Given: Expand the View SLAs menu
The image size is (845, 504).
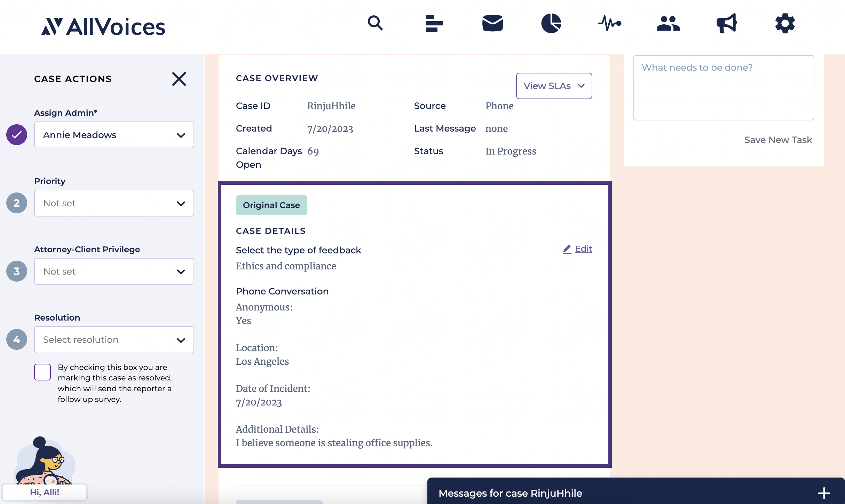Looking at the screenshot, I should tap(554, 86).
